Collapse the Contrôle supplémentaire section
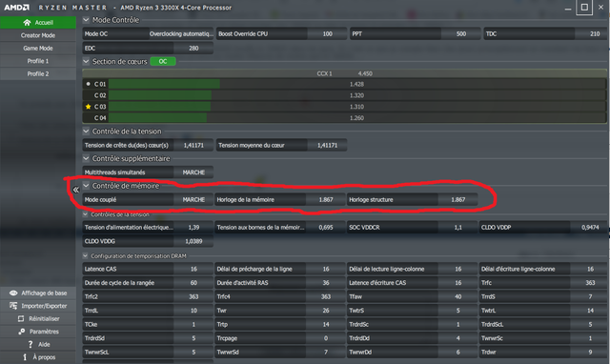610x364 pixels. click(86, 158)
